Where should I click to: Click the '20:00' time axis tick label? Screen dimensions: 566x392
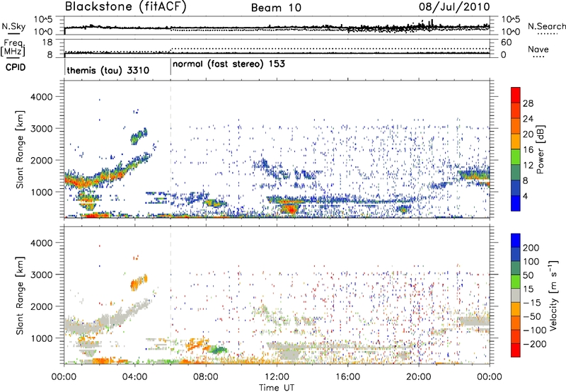coord(418,377)
